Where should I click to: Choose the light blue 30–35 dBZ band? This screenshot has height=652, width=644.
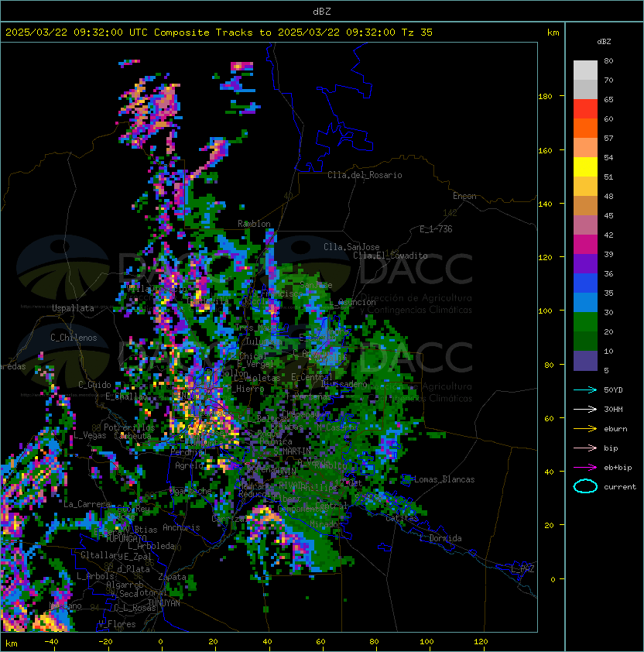[x=585, y=303]
